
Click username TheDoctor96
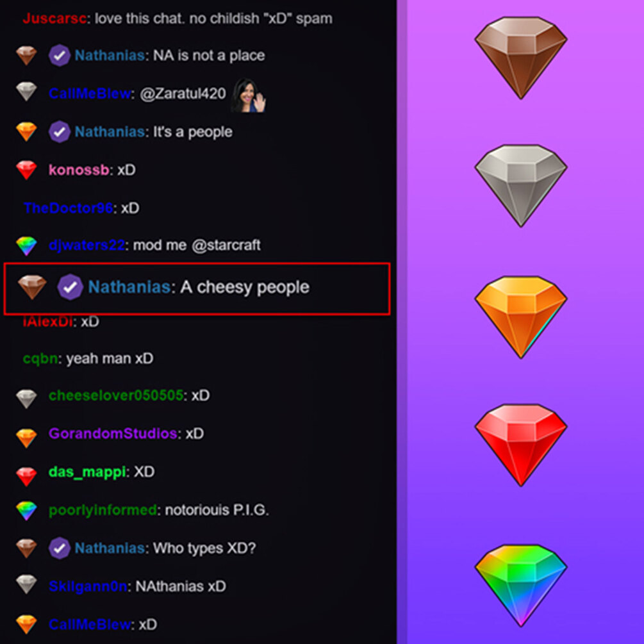[68, 208]
